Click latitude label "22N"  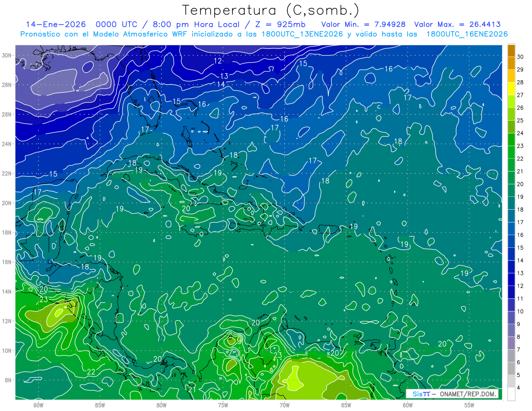pyautogui.click(x=7, y=173)
